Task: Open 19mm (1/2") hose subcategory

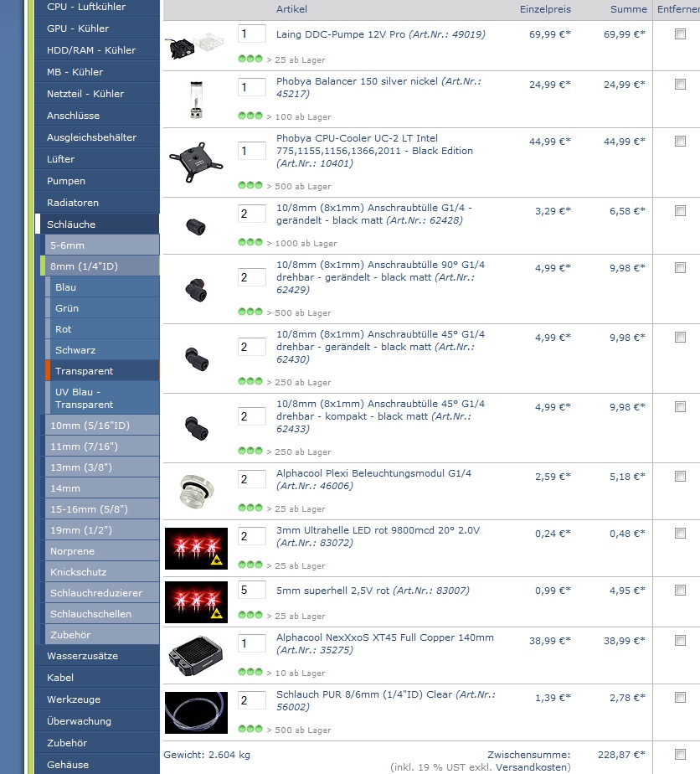Action: pos(101,530)
